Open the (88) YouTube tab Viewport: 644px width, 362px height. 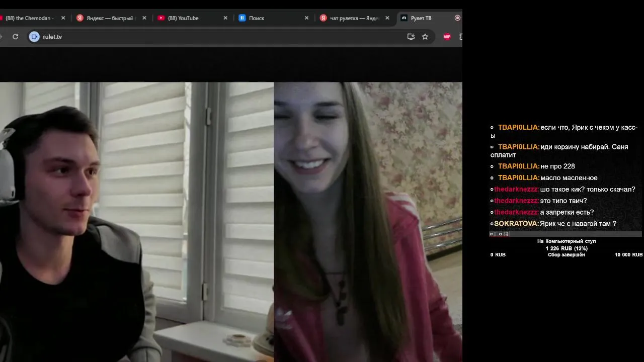click(193, 18)
